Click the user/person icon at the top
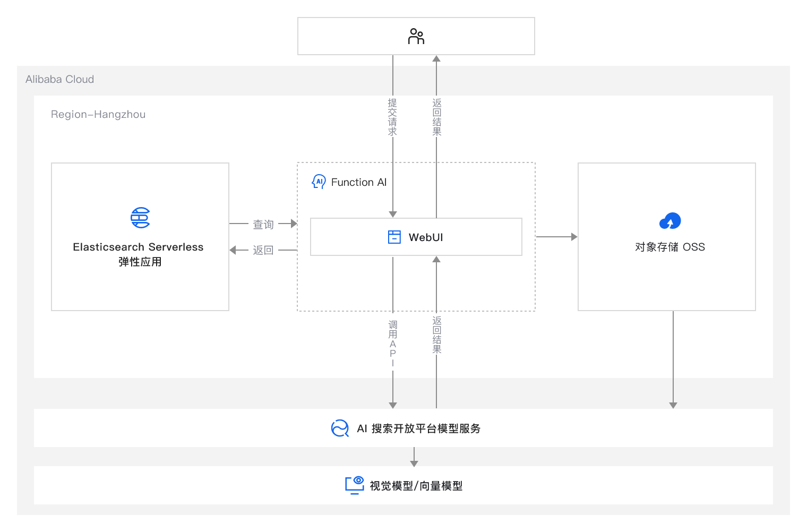This screenshot has height=532, width=807. coord(416,36)
